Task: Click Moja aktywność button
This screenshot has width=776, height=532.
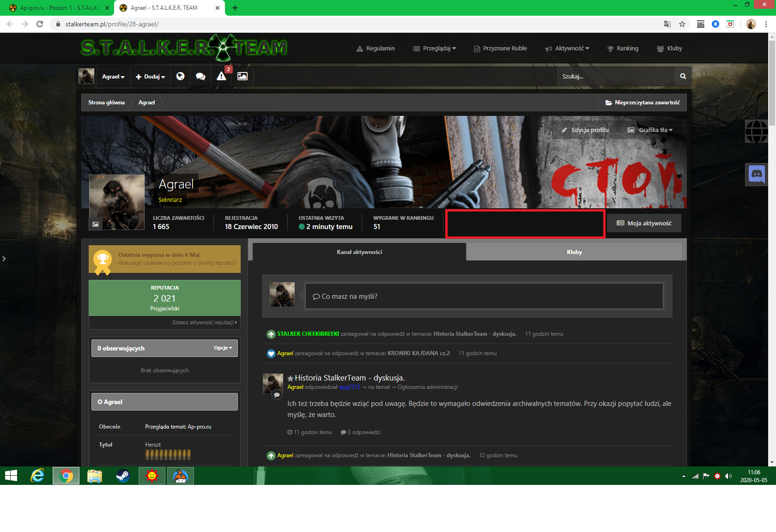Action: (x=644, y=223)
